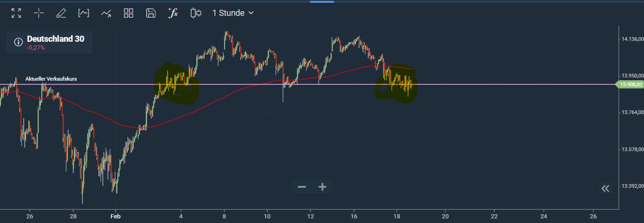This screenshot has height=223, width=644.
Task: Click the 24 date label on time axis
Action: (x=544, y=216)
